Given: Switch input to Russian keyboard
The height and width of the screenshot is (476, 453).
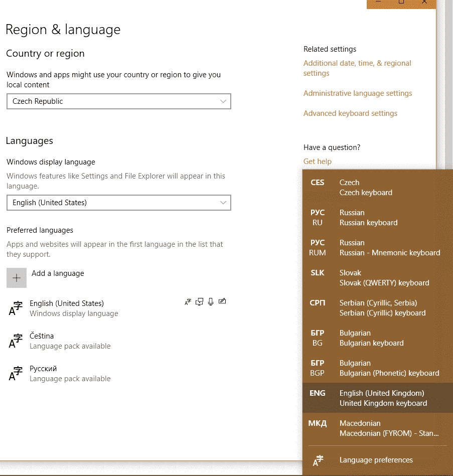Looking at the screenshot, I should 378,217.
